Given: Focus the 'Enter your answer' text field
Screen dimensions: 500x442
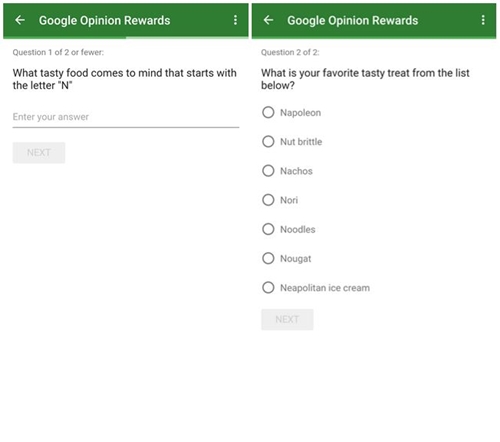Looking at the screenshot, I should tap(126, 117).
